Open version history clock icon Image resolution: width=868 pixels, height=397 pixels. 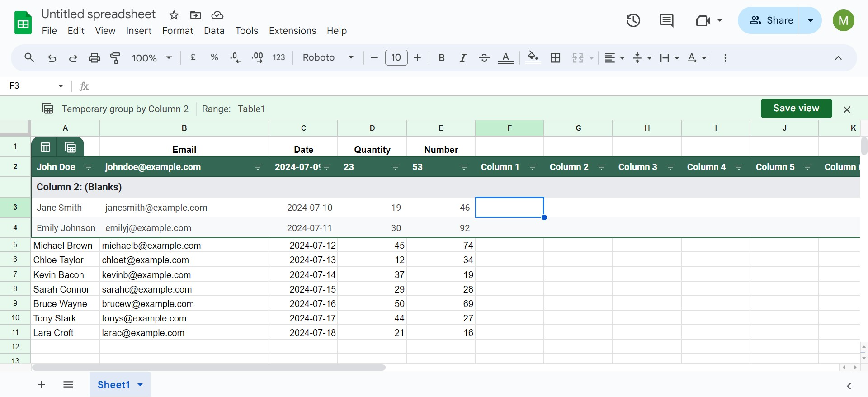coord(633,20)
